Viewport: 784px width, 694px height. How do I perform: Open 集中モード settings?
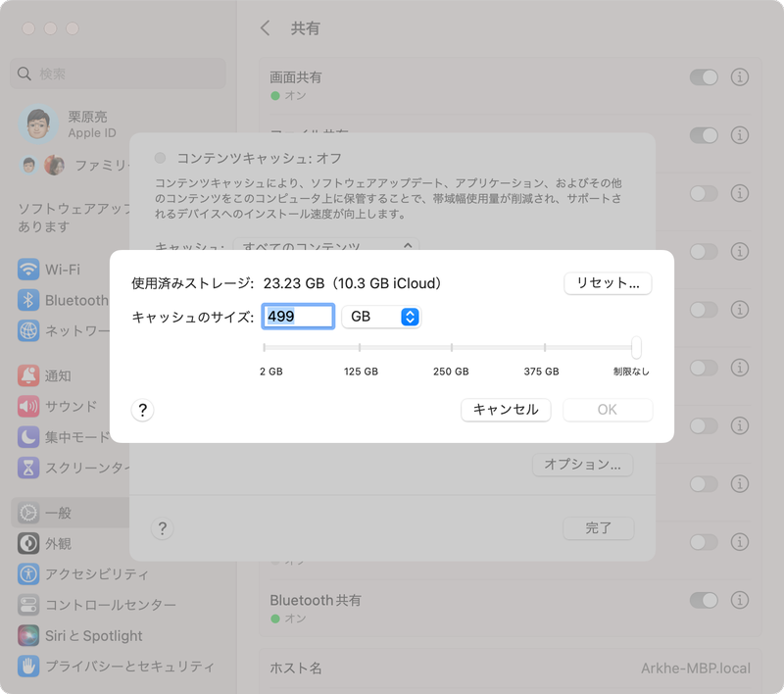click(x=59, y=437)
